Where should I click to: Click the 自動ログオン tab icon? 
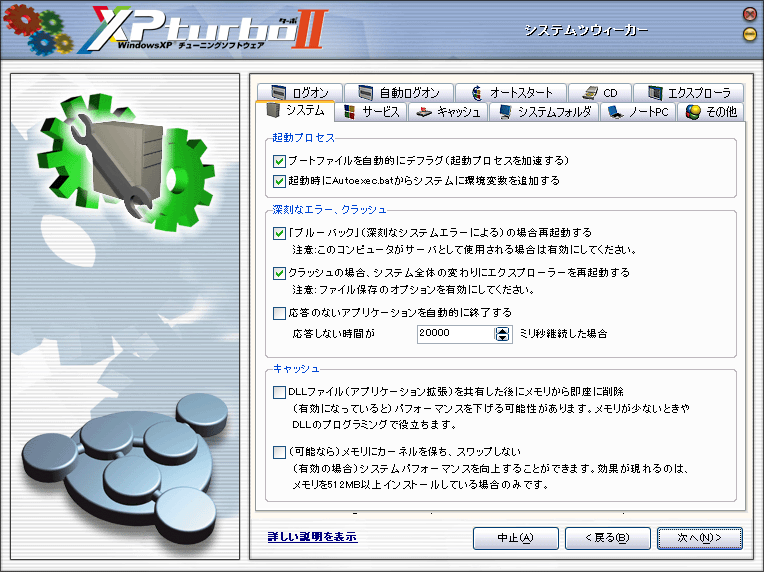(x=365, y=93)
